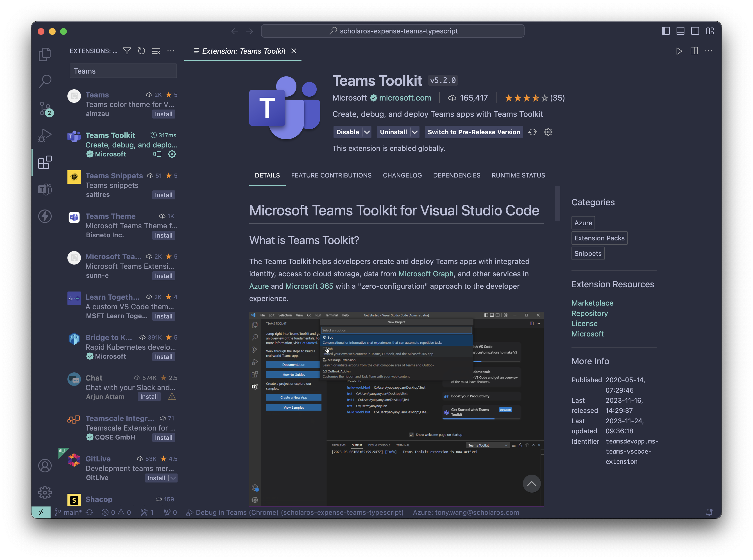Open Manage gear in activity bar
Image resolution: width=753 pixels, height=560 pixels.
click(x=45, y=493)
